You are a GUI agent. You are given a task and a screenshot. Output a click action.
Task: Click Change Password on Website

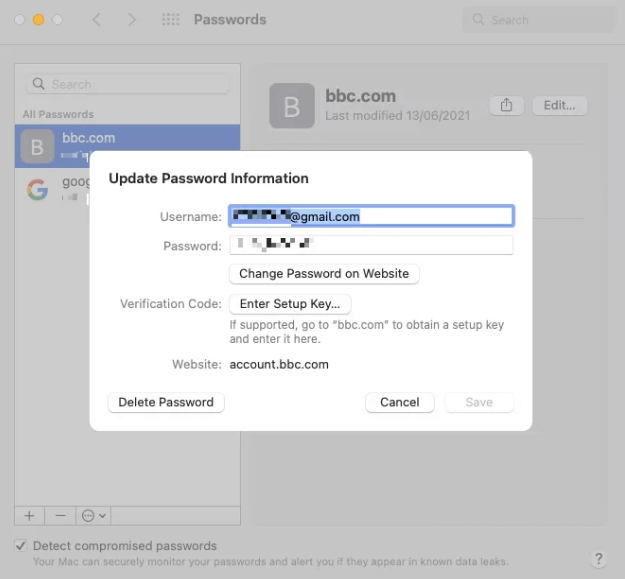(324, 274)
